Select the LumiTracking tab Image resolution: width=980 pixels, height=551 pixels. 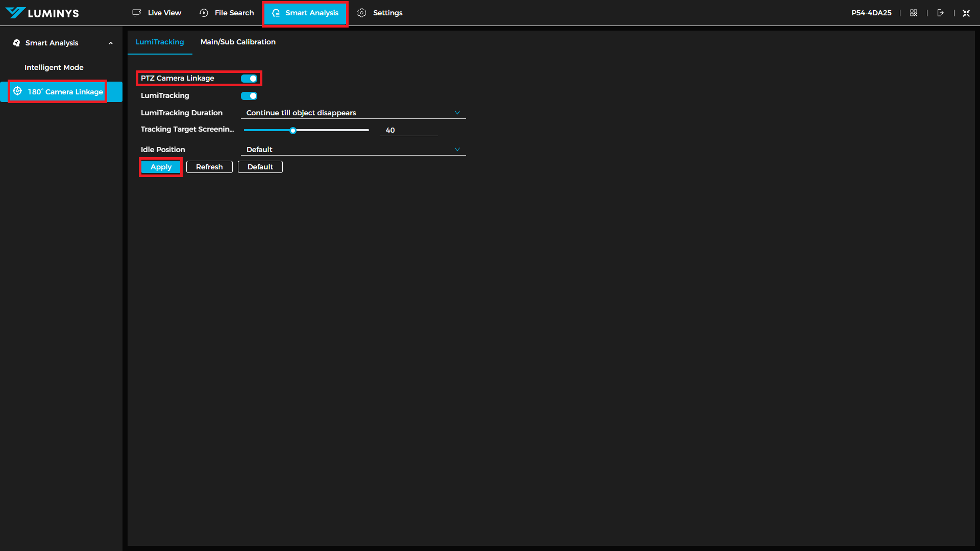point(160,42)
